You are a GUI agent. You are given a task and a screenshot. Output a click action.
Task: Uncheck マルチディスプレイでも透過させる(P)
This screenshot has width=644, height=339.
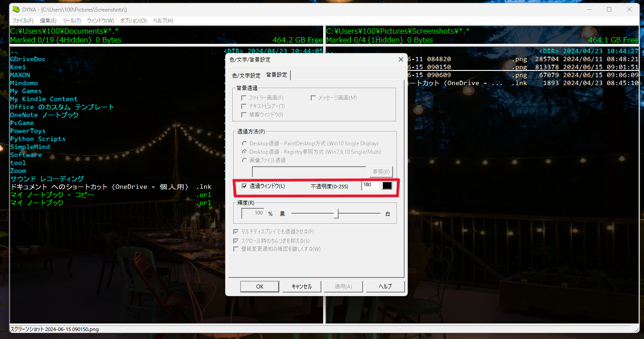tap(236, 231)
